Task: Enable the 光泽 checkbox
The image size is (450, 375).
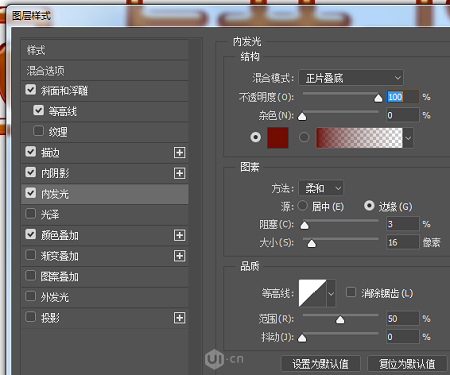Action: (31, 213)
